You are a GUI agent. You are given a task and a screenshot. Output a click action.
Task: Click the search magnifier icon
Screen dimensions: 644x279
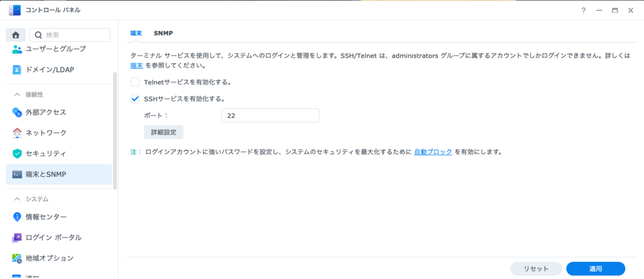tap(38, 35)
